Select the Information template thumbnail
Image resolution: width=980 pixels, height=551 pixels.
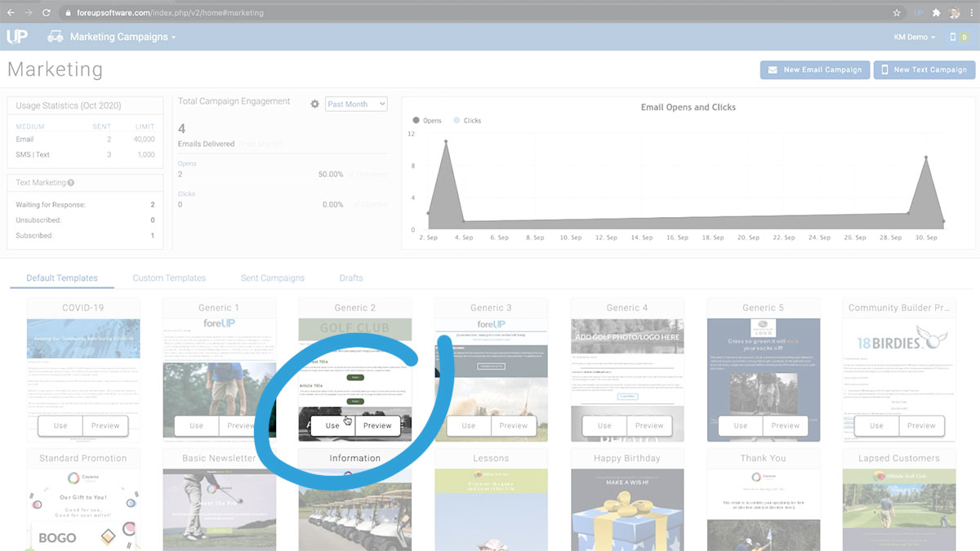(355, 509)
